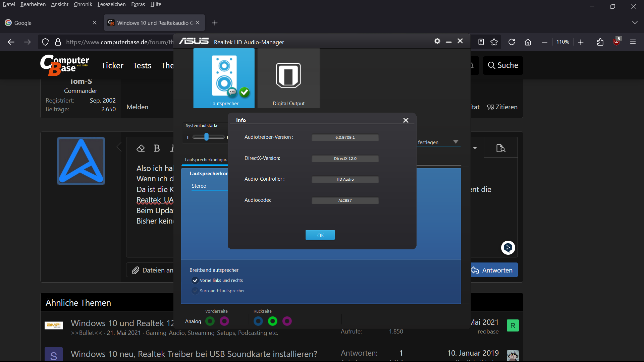Screen dimensions: 644x362
Task: Open the Extras menu
Action: (x=138, y=4)
